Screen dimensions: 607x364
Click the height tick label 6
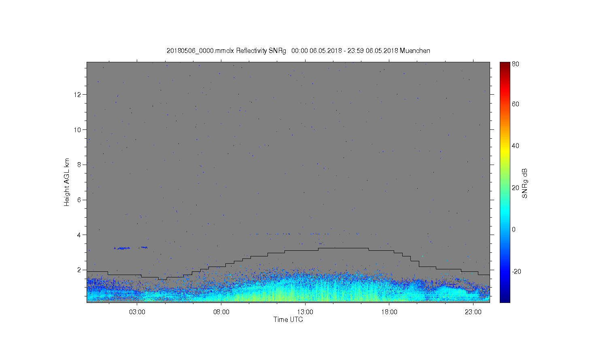pos(79,200)
